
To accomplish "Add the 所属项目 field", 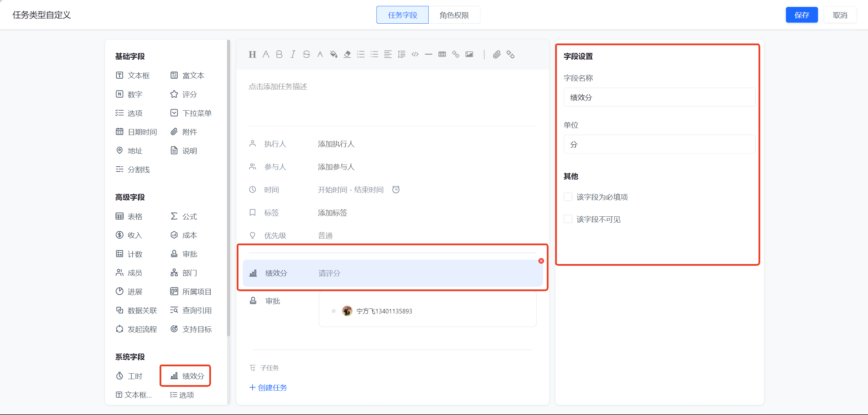I will (x=191, y=292).
